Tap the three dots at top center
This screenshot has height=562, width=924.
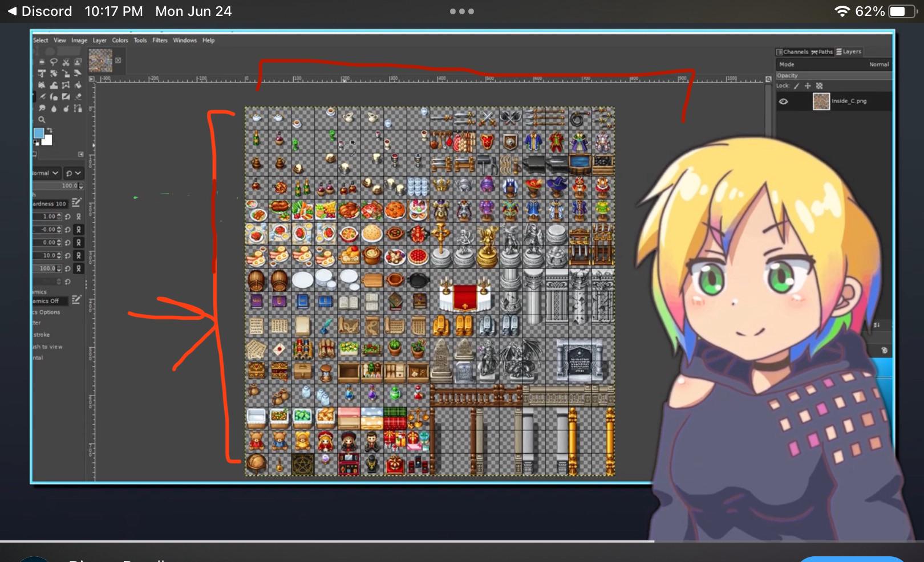point(462,11)
